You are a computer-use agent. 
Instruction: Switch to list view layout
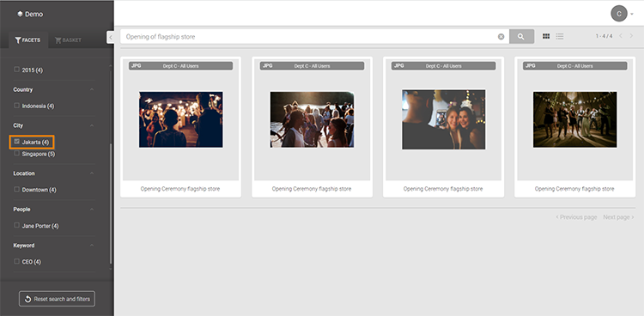tap(559, 37)
